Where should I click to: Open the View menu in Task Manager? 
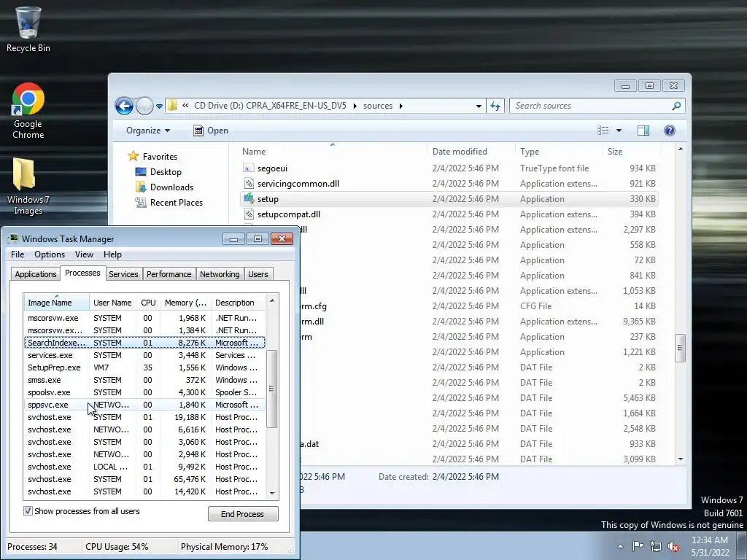tap(84, 254)
